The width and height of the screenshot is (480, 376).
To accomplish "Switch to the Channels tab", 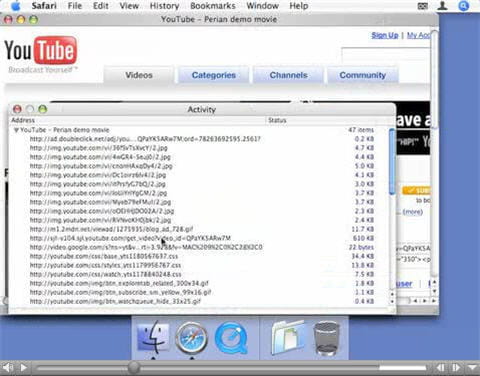I will 288,75.
